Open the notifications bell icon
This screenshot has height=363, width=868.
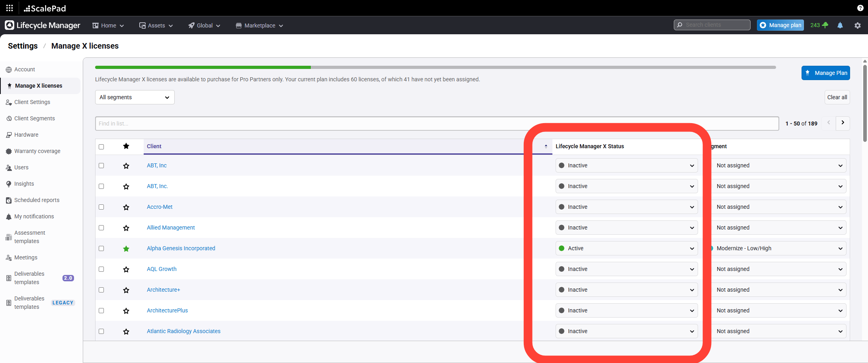pos(840,25)
